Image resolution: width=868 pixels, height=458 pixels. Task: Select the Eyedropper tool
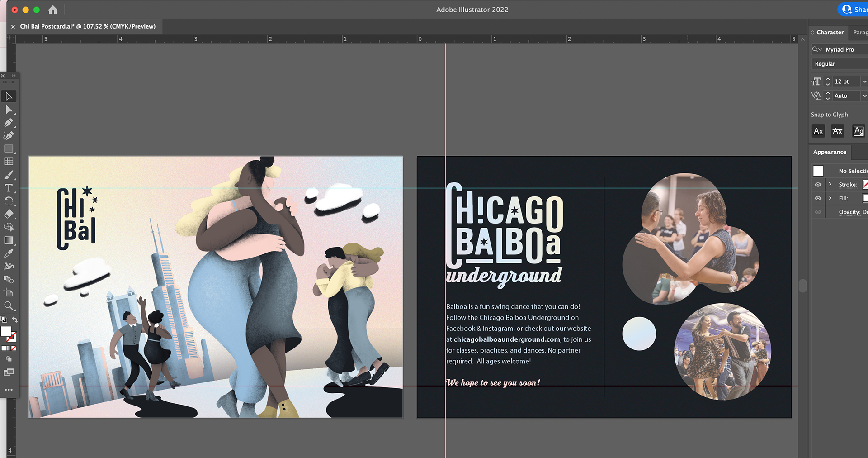[9, 253]
